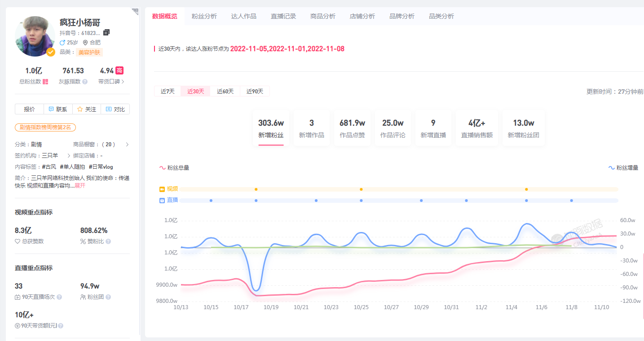Click help icon next to 90天直播场次

click(59, 297)
